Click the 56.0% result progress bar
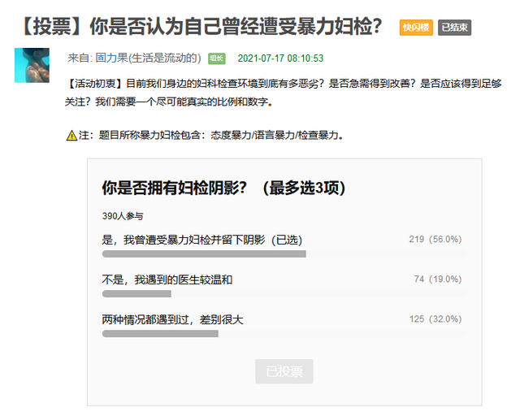Image resolution: width=520 pixels, height=420 pixels. click(x=284, y=254)
